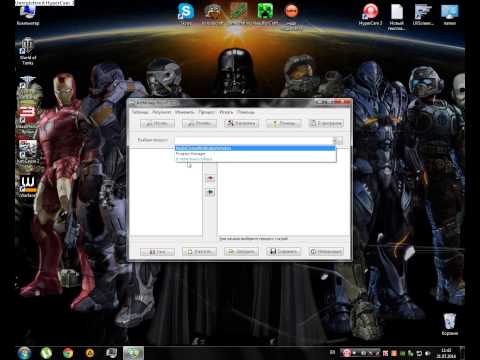Click the taskbar clock and date
This screenshot has width=480, height=360.
tap(446, 353)
